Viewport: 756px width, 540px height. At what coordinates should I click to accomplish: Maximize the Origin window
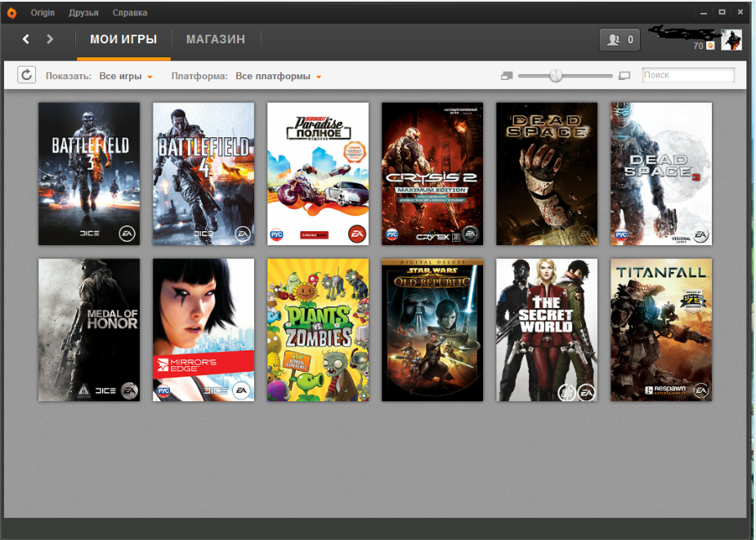coord(722,12)
